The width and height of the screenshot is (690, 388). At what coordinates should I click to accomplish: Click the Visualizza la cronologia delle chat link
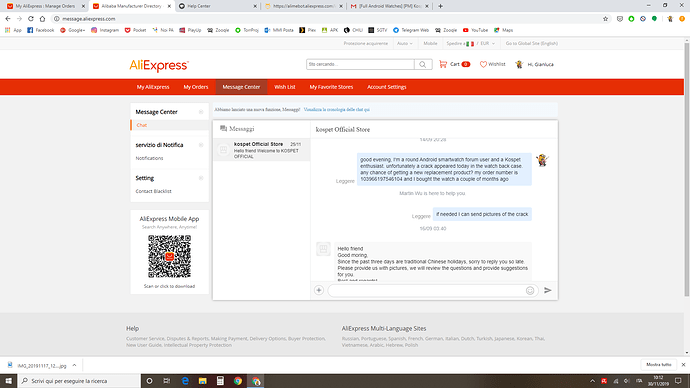[337, 110]
